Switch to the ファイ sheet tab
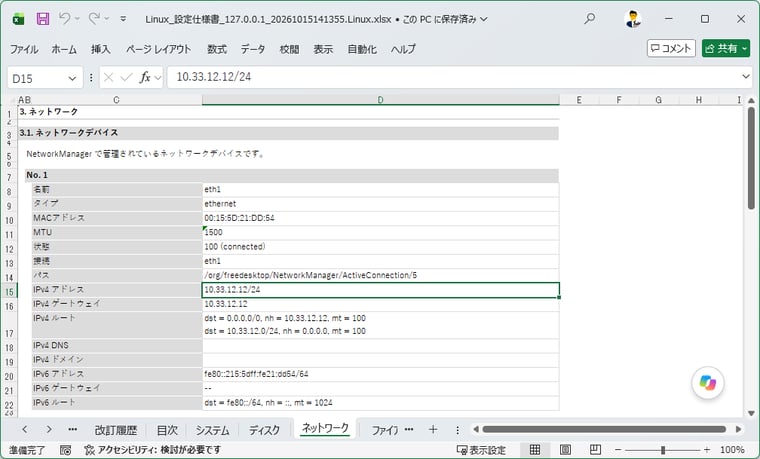 [385, 430]
